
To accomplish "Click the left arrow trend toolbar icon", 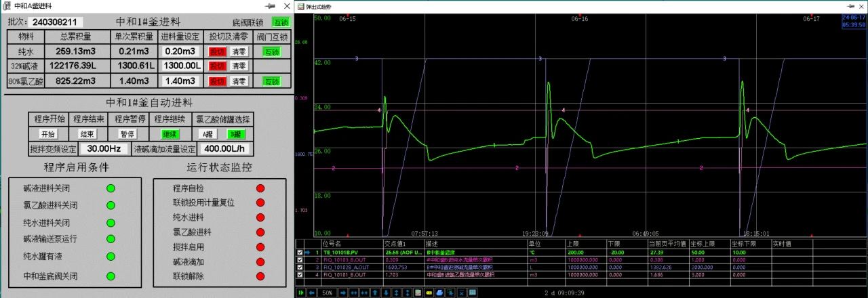I will [x=311, y=293].
